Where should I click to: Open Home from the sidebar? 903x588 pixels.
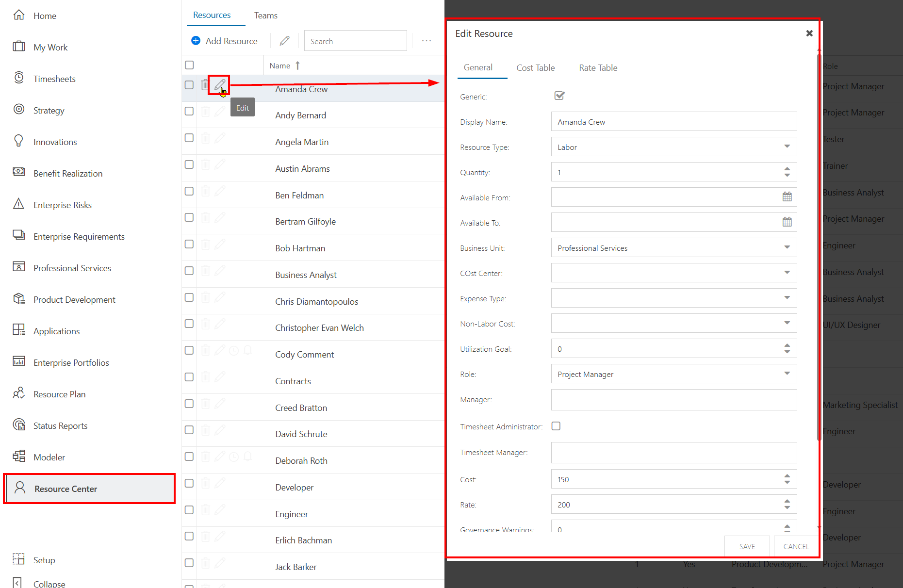click(45, 16)
